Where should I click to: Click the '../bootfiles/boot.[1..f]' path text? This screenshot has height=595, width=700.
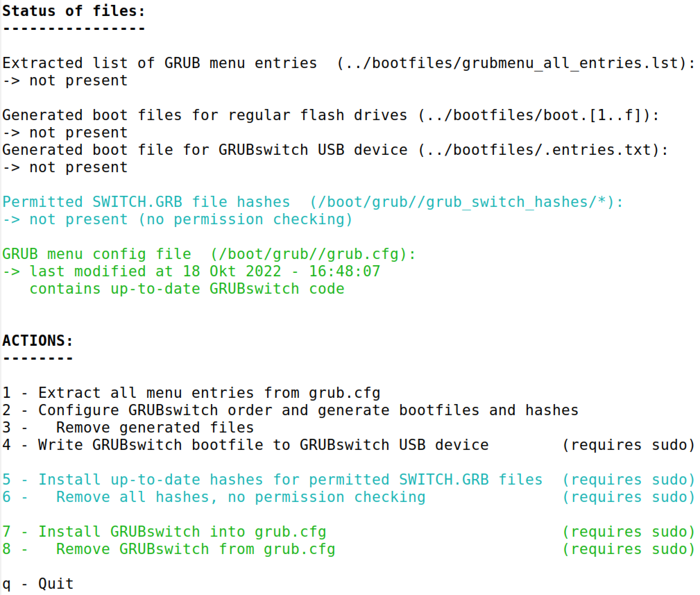coord(534,115)
